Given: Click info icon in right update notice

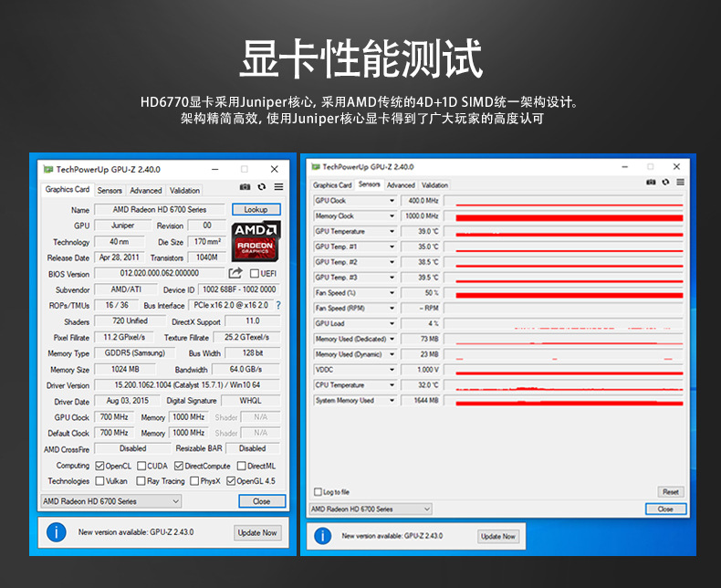Looking at the screenshot, I should pos(323,536).
